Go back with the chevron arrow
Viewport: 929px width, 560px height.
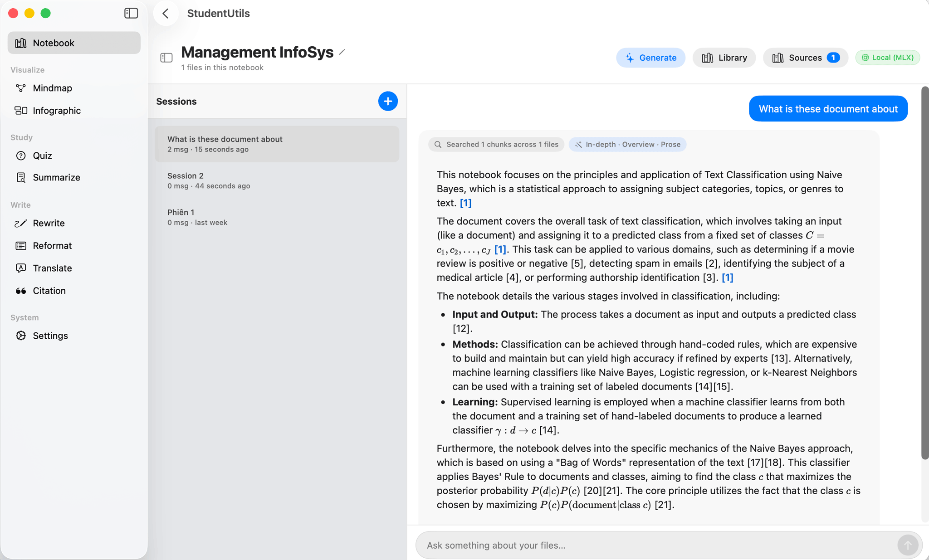click(166, 14)
